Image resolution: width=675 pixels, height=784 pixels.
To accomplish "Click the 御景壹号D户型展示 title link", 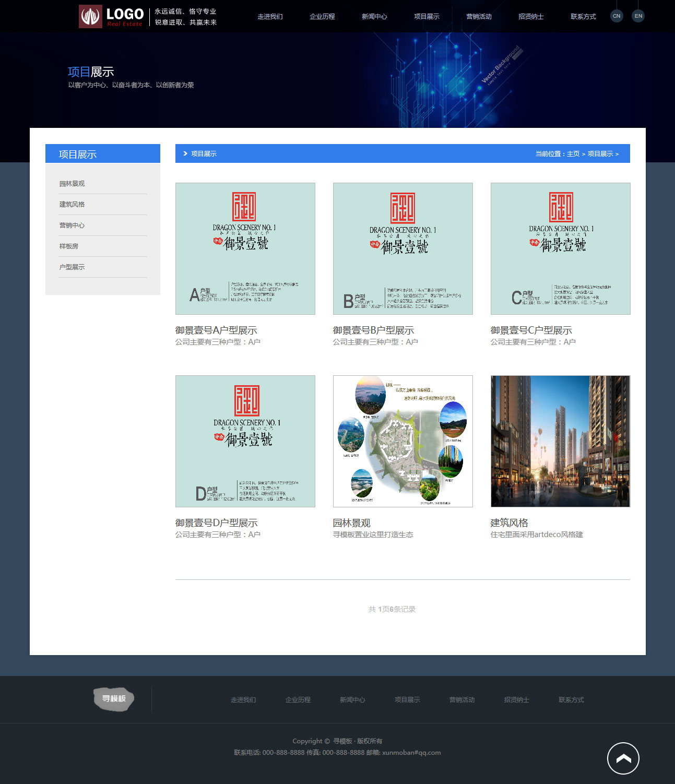I will tap(217, 523).
